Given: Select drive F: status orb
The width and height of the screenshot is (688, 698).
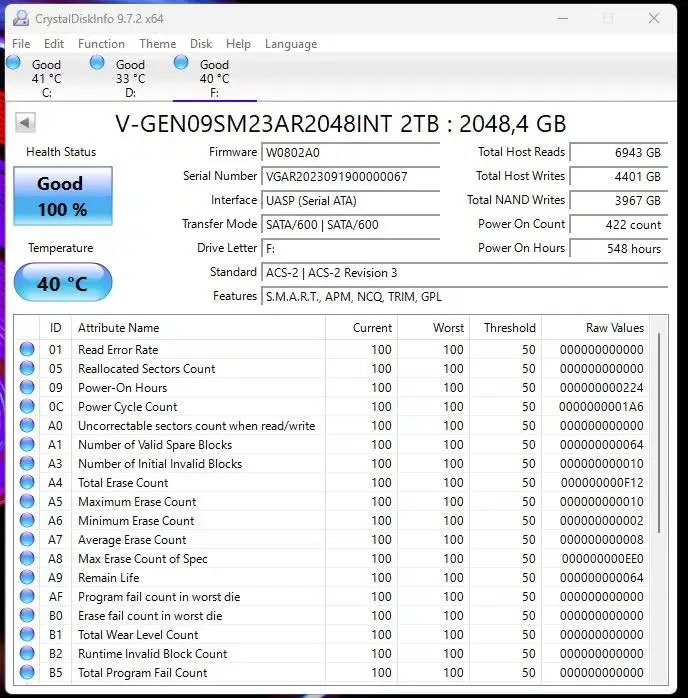Looking at the screenshot, I should [181, 63].
